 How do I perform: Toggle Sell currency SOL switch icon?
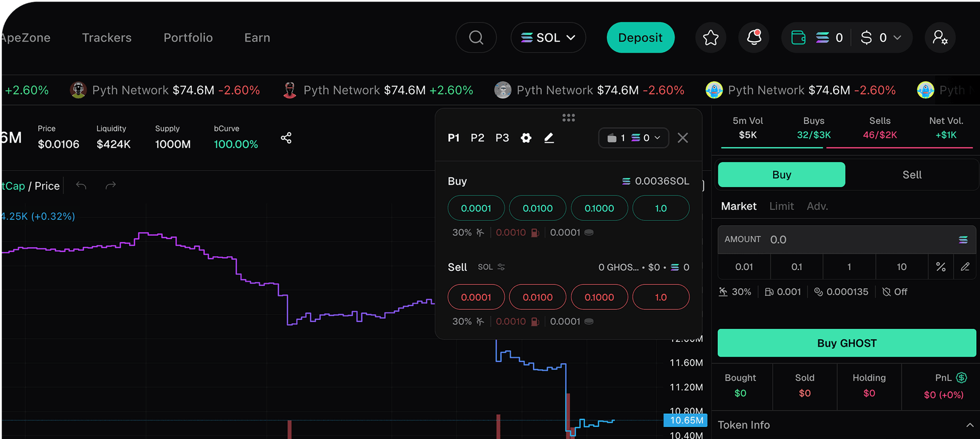(x=501, y=267)
